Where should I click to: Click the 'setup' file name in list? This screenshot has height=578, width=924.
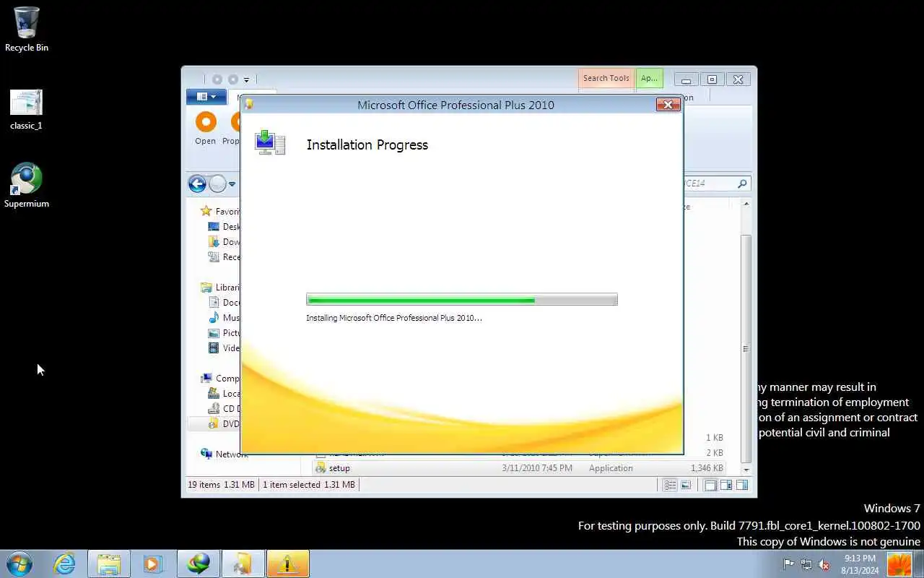pos(339,468)
